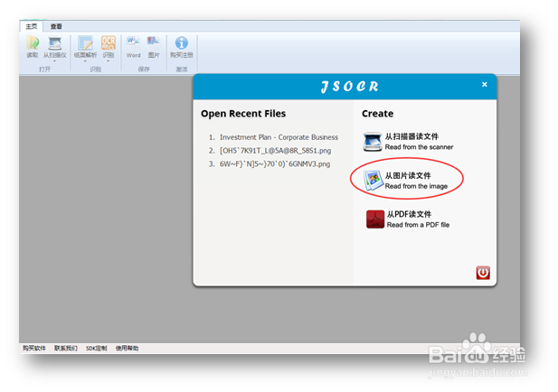Click the red PDF icon in the Create list
This screenshot has width=558, height=392.
click(x=375, y=219)
